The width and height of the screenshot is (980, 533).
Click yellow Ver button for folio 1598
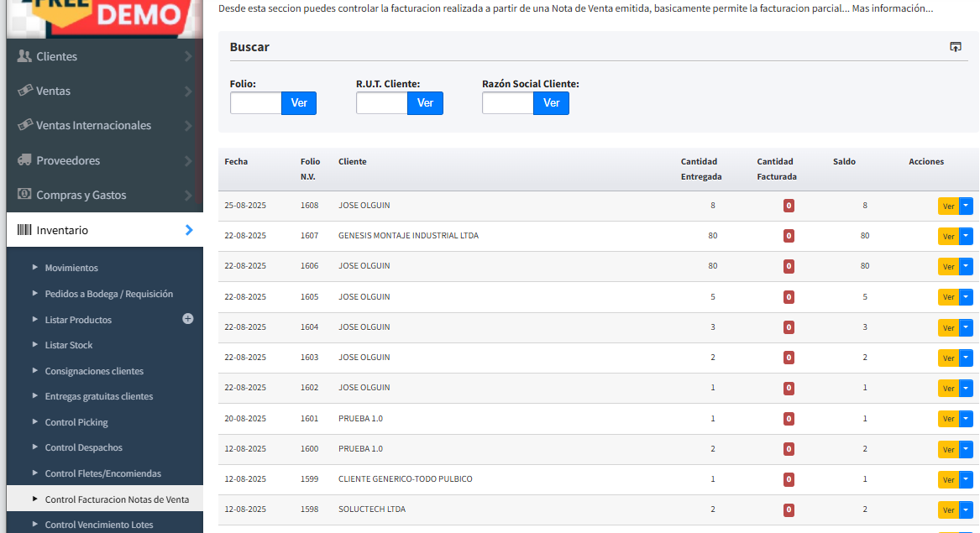click(x=949, y=510)
